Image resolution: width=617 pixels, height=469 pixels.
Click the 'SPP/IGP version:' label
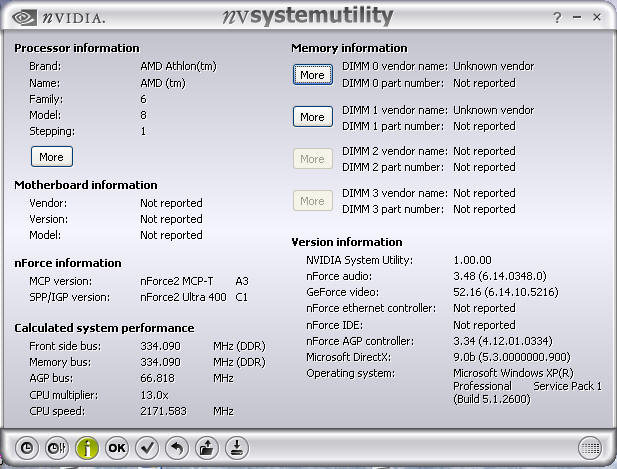coord(70,297)
